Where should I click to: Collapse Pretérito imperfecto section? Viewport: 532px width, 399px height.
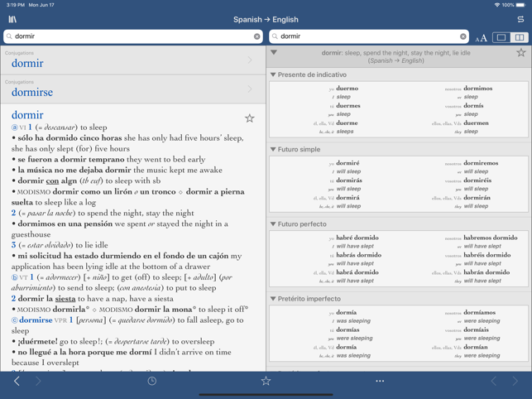(273, 299)
